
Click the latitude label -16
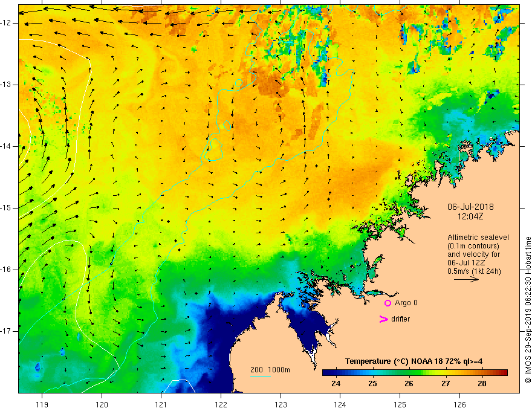coord(6,270)
